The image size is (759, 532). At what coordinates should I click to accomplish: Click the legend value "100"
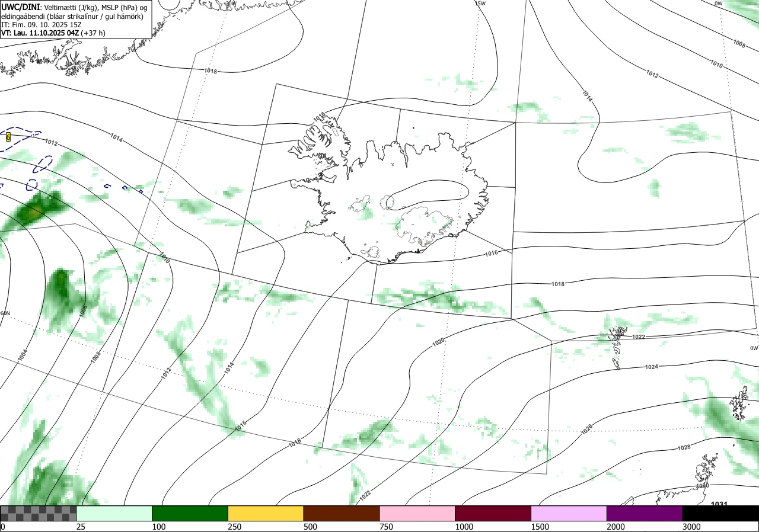tap(159, 527)
